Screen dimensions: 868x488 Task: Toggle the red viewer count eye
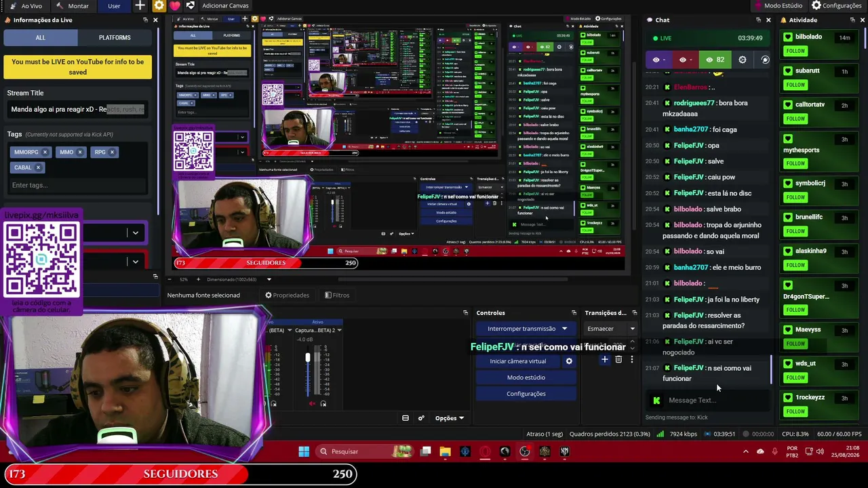[x=683, y=60]
